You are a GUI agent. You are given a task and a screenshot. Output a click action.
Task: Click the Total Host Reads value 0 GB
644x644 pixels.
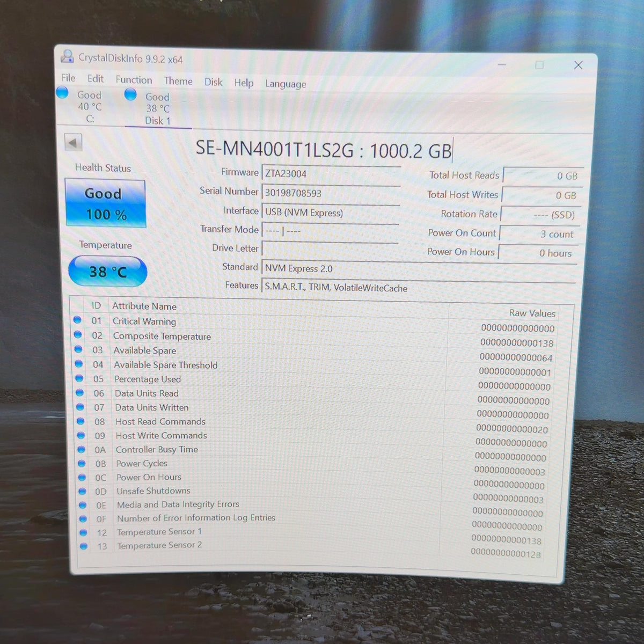(x=542, y=176)
